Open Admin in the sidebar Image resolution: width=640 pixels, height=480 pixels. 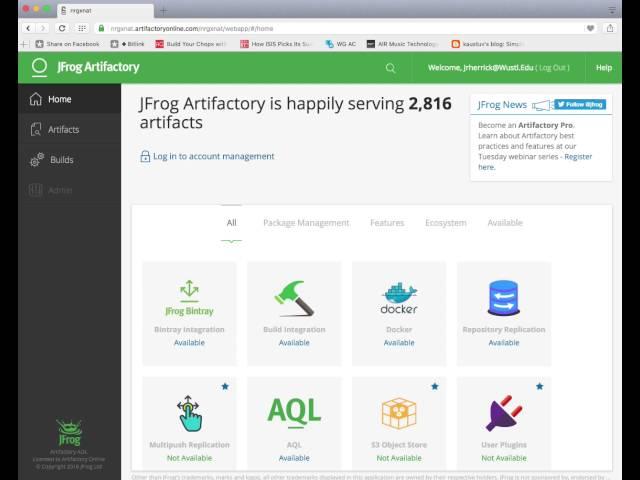69,190
